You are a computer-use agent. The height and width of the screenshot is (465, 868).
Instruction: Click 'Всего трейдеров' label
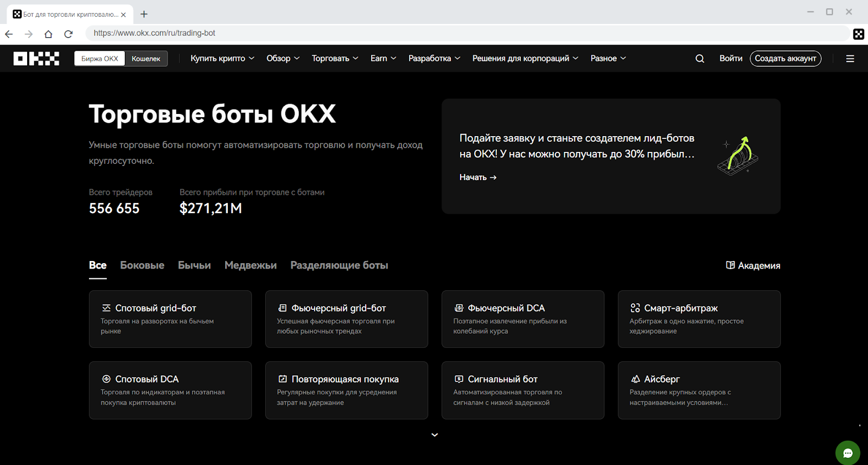120,192
